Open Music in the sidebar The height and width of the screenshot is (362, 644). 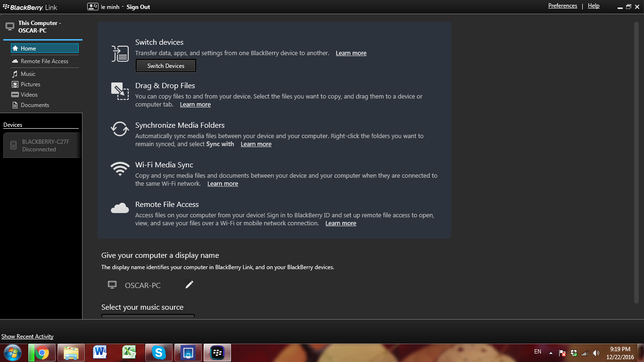point(28,74)
